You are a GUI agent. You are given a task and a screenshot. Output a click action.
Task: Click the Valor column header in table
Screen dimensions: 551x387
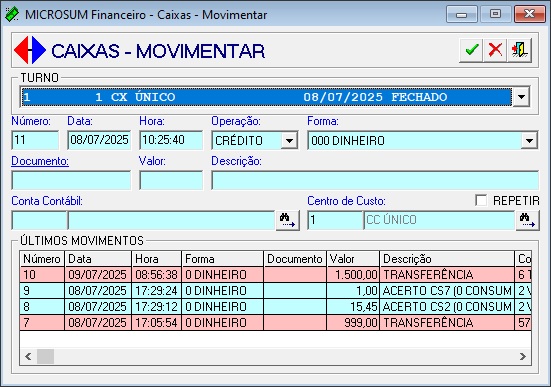click(353, 259)
